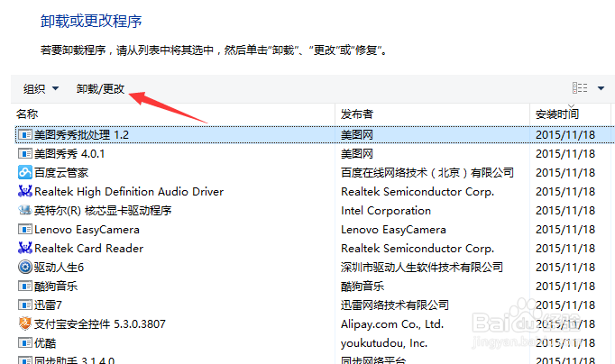Click the Realtek High Definition Audio Driver icon

[25, 191]
